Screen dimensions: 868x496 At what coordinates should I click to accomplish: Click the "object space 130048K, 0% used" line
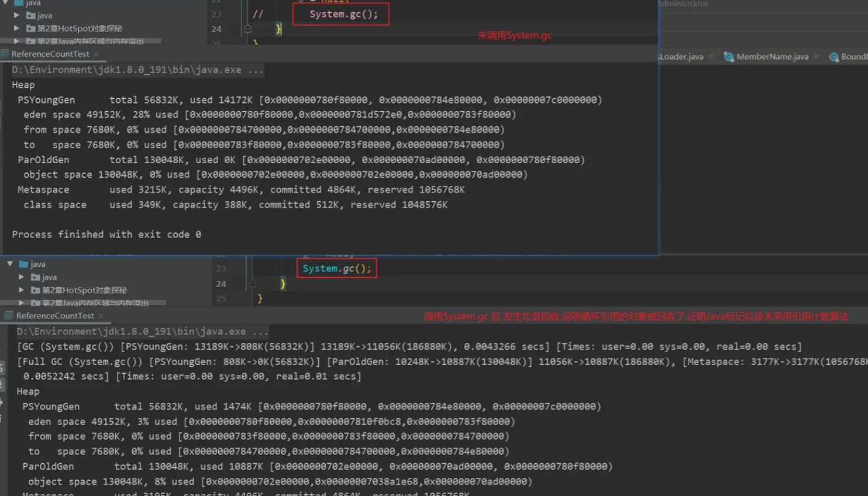275,174
